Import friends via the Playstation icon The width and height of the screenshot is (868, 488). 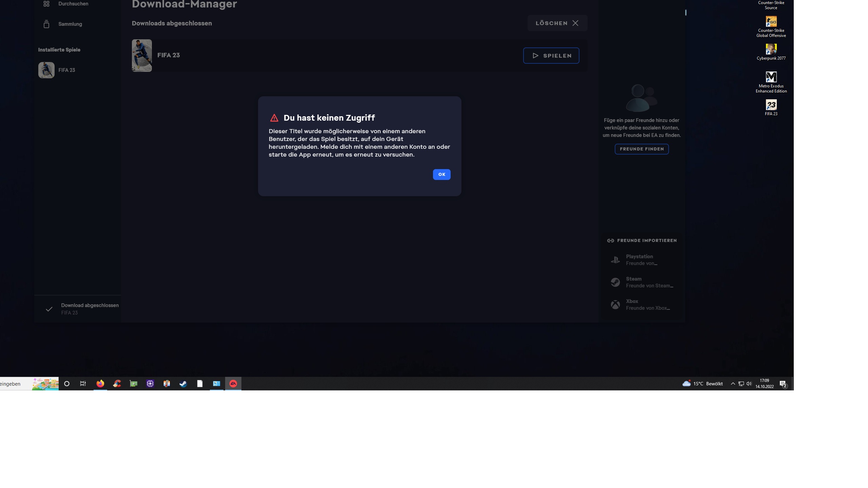[x=615, y=260]
